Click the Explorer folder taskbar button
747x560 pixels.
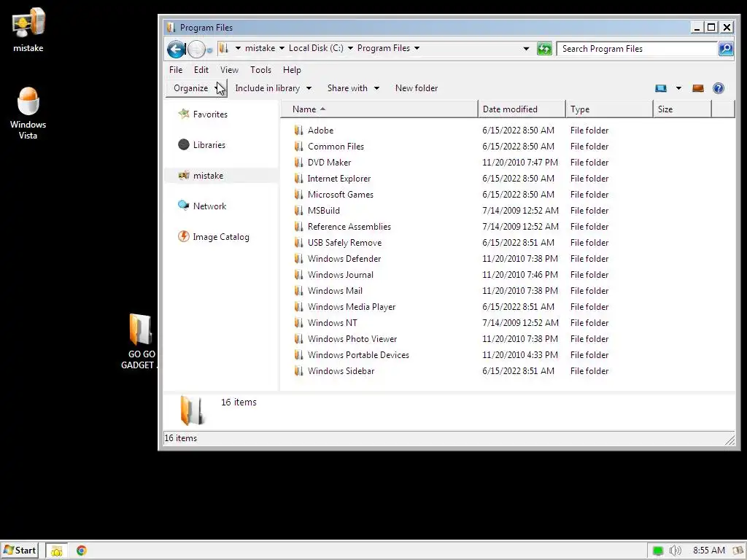(57, 551)
